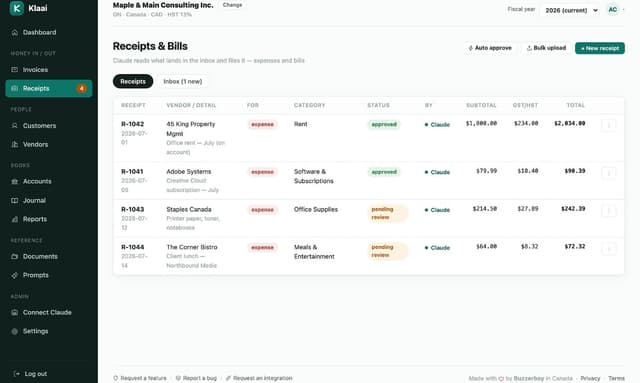This screenshot has height=383, width=640.
Task: Click the Software & Subscriptions category
Action: pyautogui.click(x=314, y=176)
